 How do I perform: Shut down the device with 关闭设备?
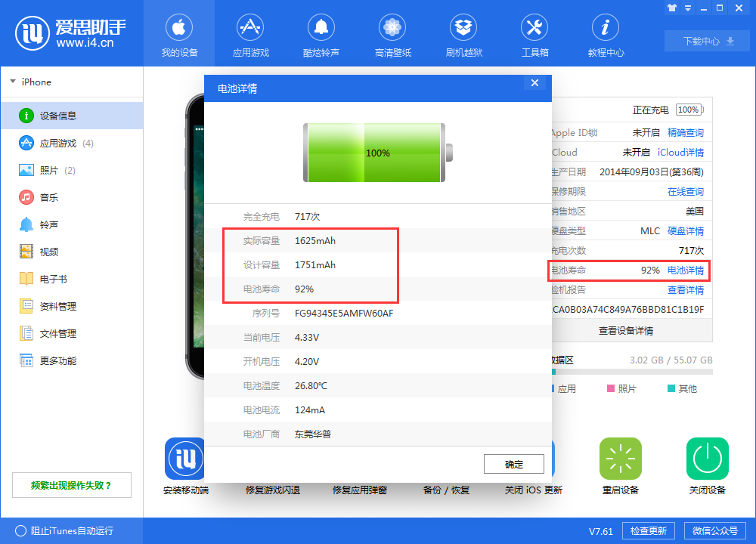[x=707, y=459]
